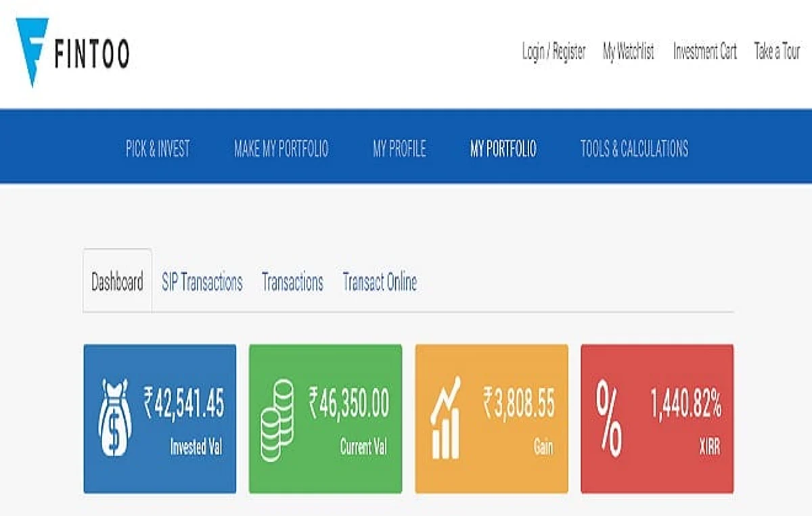
Task: Click the FINTOO brand name text
Action: click(x=91, y=54)
